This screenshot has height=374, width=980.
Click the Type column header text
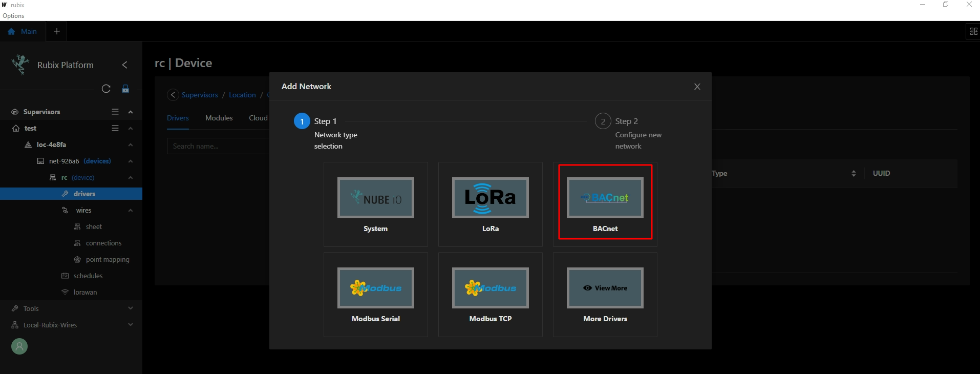719,173
